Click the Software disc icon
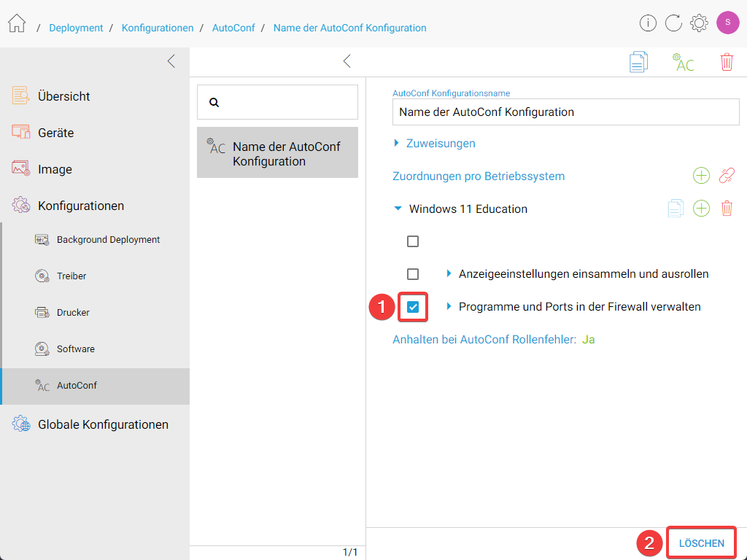Screen dimensions: 747x560 42,349
